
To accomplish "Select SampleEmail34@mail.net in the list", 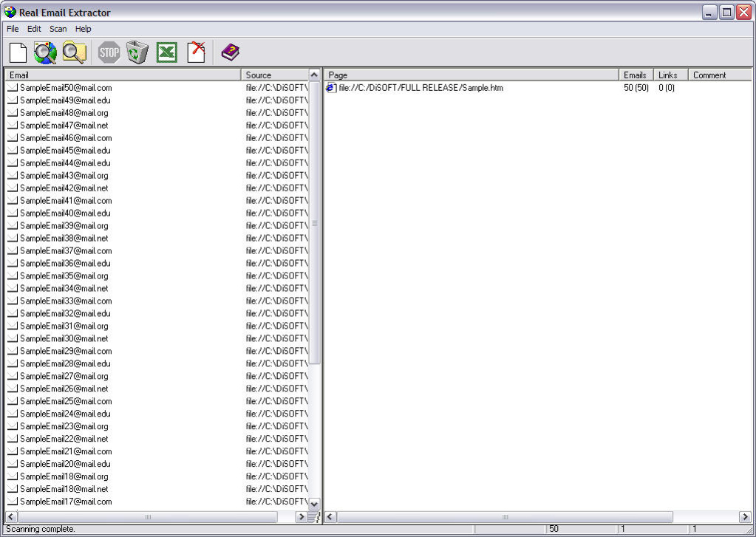I will pyautogui.click(x=64, y=288).
